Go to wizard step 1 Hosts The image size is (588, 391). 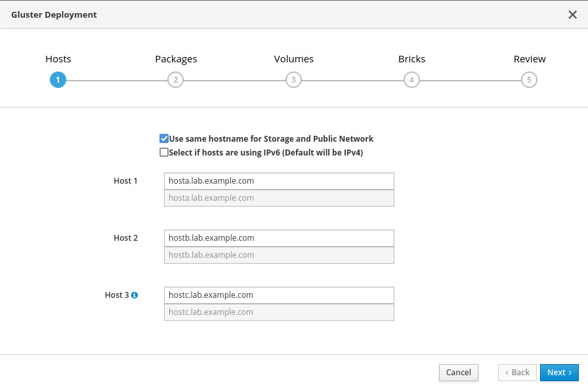(58, 80)
